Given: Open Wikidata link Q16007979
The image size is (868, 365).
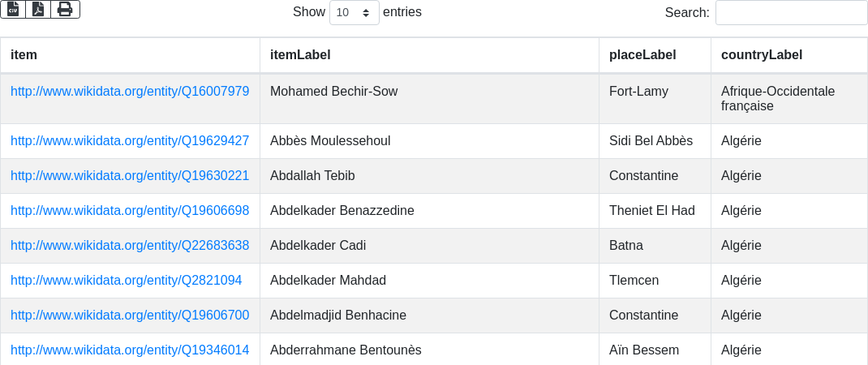Looking at the screenshot, I should tap(130, 92).
